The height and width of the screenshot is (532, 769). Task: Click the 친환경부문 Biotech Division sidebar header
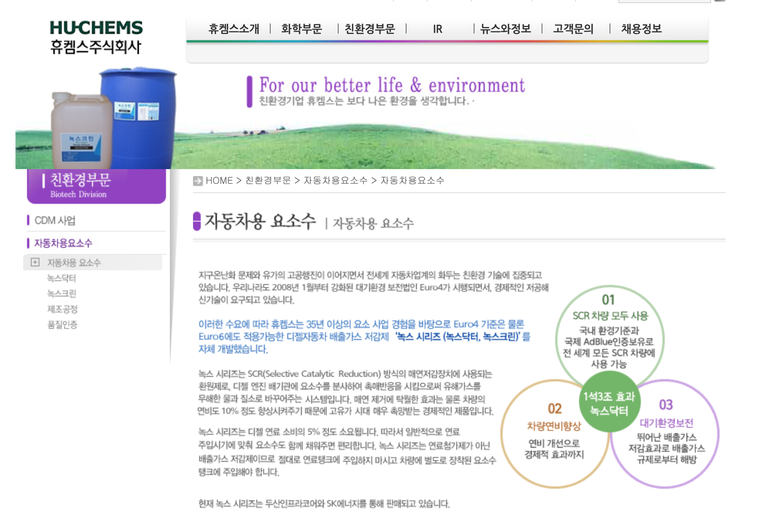97,186
